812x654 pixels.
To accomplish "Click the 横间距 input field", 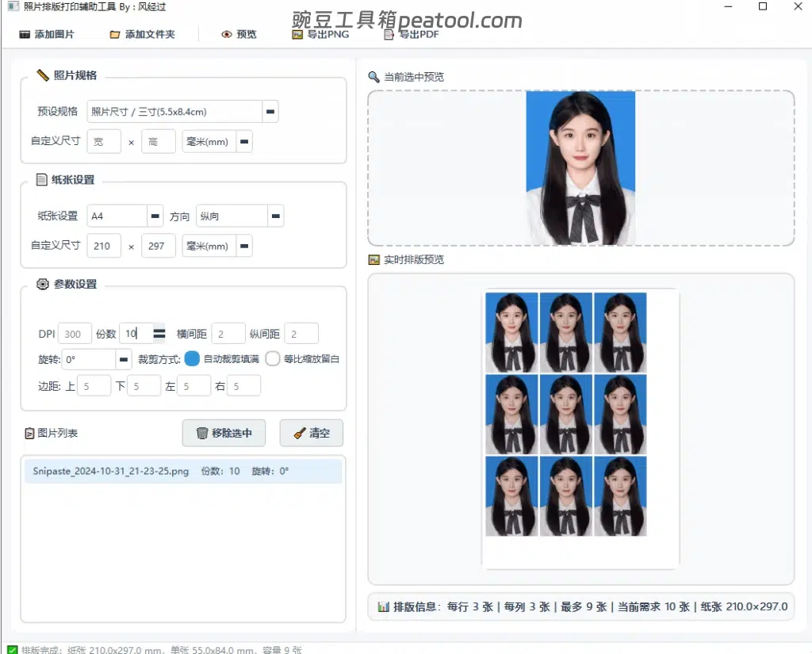I will point(228,334).
